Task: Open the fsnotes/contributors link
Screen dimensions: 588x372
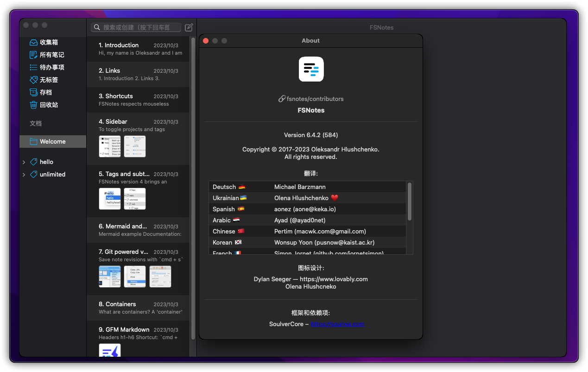Action: tap(315, 99)
